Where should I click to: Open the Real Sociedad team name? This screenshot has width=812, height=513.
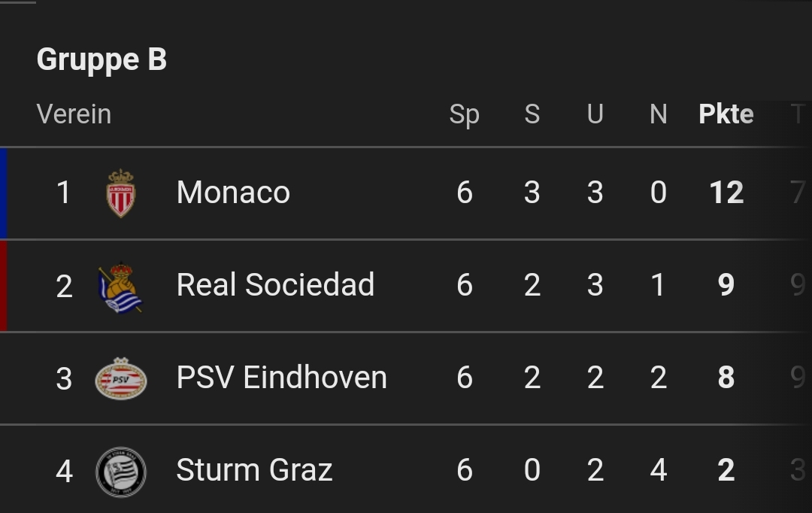point(275,284)
